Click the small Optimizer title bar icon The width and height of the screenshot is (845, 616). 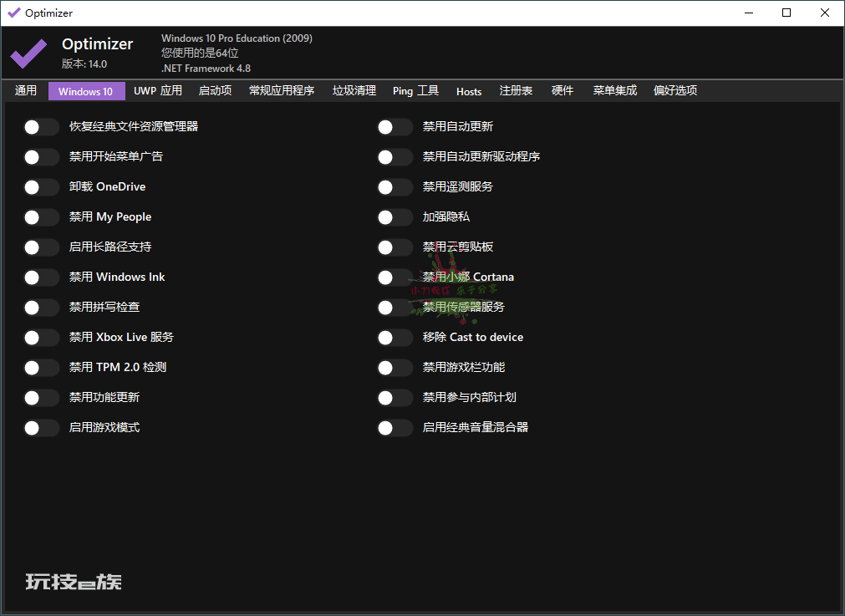pos(14,13)
